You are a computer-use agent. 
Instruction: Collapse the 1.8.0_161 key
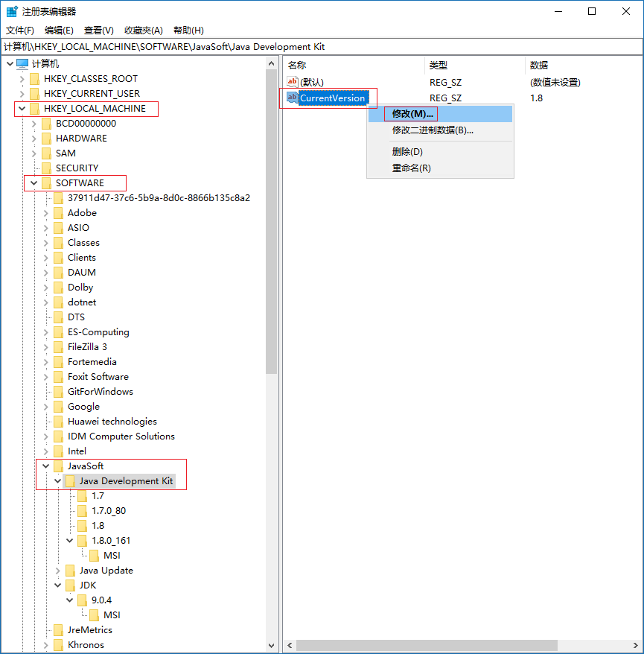point(70,541)
